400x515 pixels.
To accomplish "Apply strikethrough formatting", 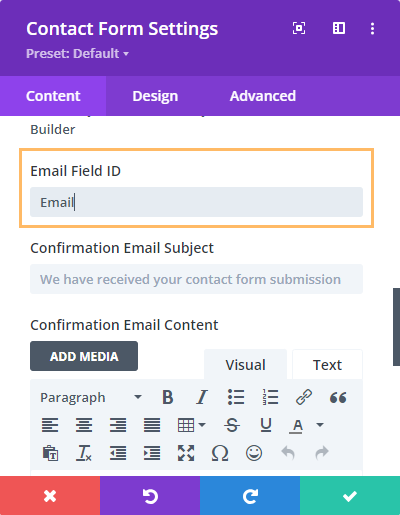I will pyautogui.click(x=232, y=425).
